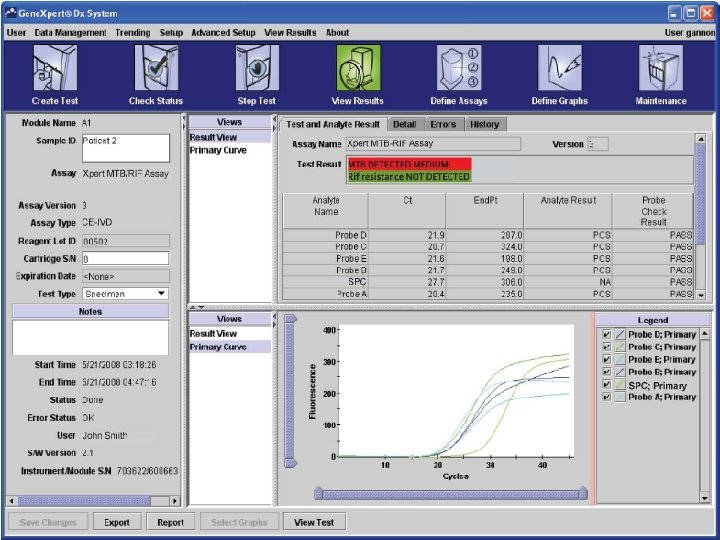
Task: Click the Assay Name field
Action: (433, 144)
